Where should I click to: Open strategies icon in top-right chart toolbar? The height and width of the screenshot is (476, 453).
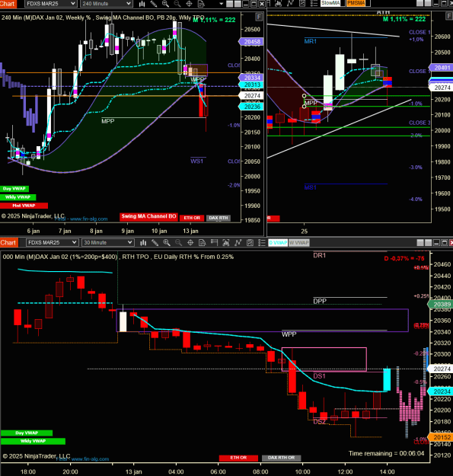pos(290,3)
